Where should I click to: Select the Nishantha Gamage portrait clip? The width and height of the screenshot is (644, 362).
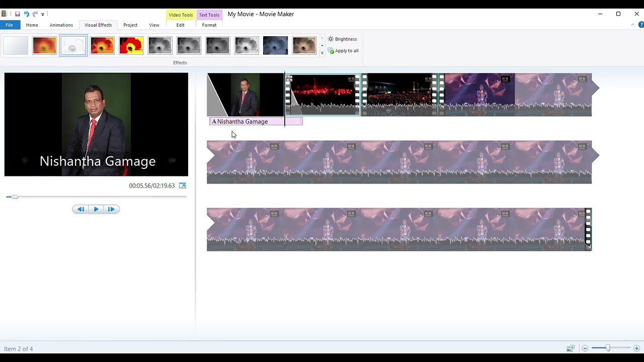click(246, 95)
